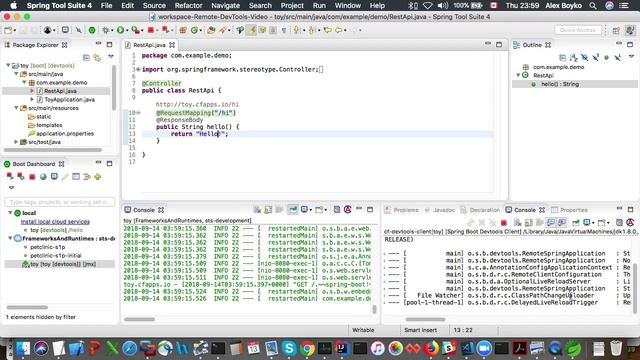Click the green plus icon in Boot Dashboard

point(98,176)
